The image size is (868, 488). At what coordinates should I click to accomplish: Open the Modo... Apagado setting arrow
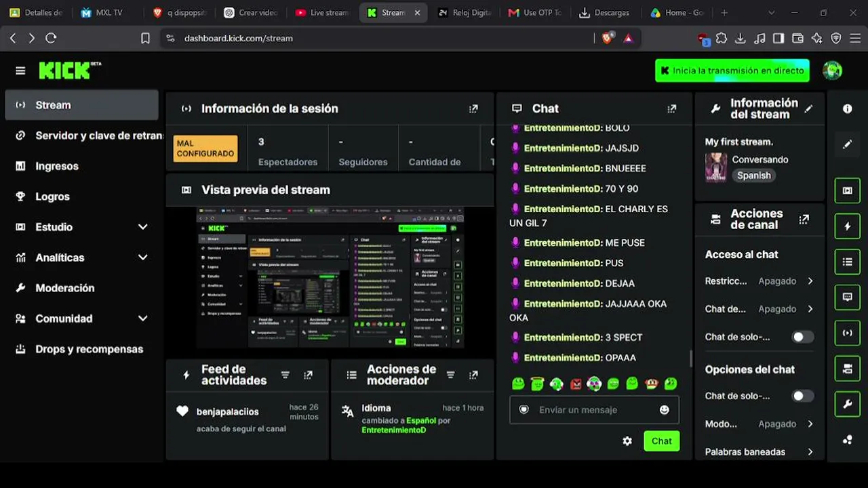(x=810, y=424)
